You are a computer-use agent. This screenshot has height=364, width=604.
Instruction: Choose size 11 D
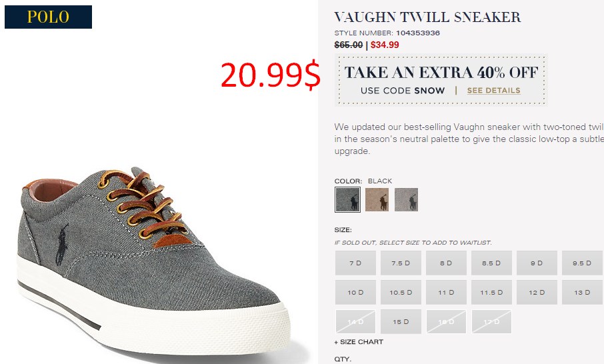coord(446,293)
